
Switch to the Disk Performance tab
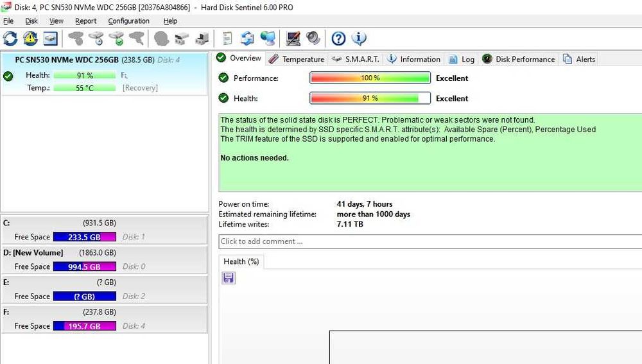click(519, 59)
